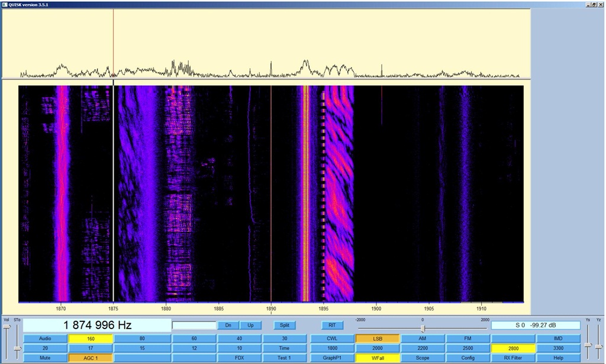Click the 1 874 996 Hz frequency display

point(97,326)
